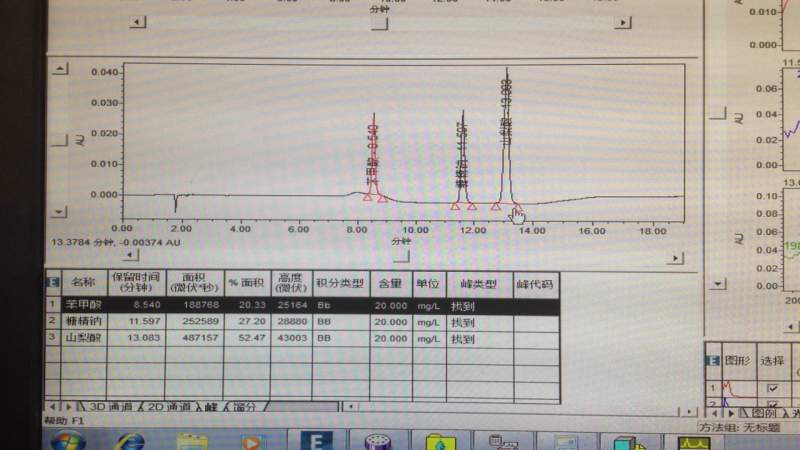Click the 选择 column header in legend

tap(772, 361)
